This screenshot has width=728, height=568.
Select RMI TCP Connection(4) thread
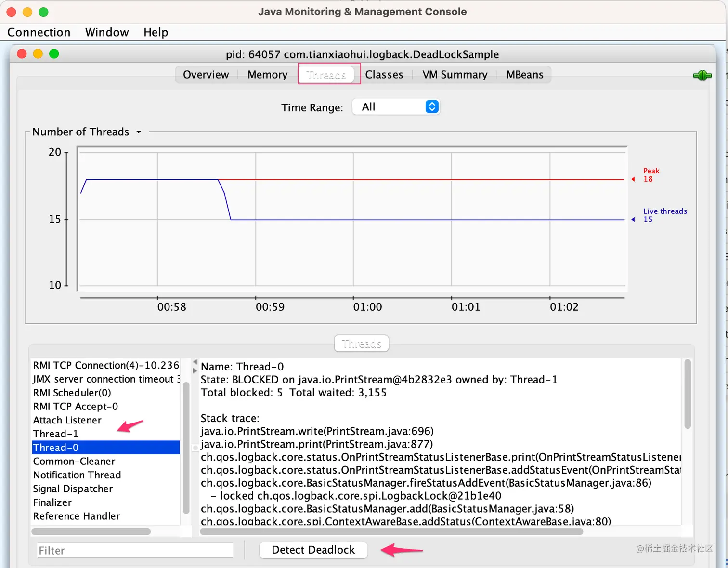point(106,365)
